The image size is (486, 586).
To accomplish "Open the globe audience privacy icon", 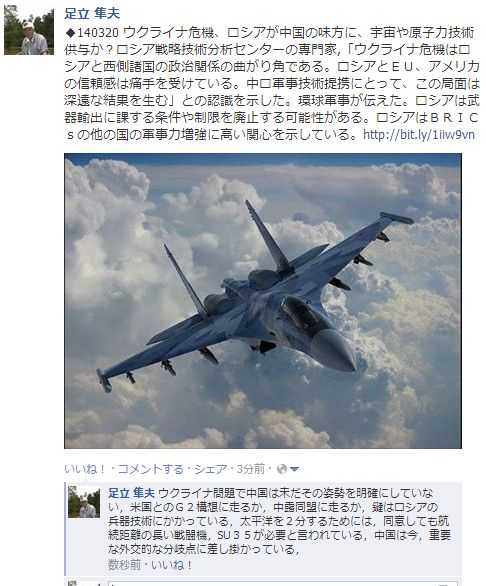I will tap(282, 469).
